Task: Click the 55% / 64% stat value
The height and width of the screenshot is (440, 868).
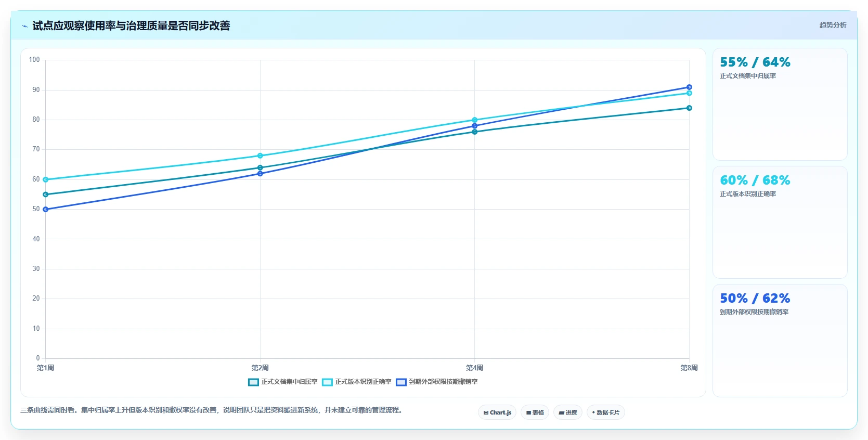Action: pos(755,62)
